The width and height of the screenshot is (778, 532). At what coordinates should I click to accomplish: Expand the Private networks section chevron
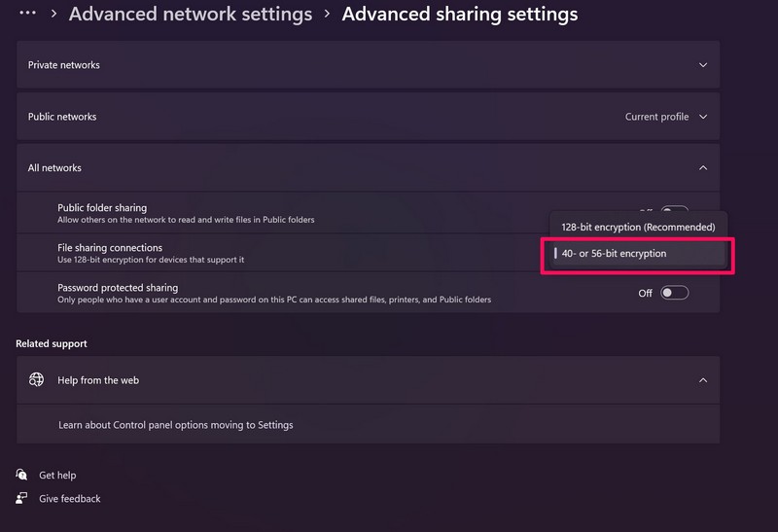coord(703,65)
